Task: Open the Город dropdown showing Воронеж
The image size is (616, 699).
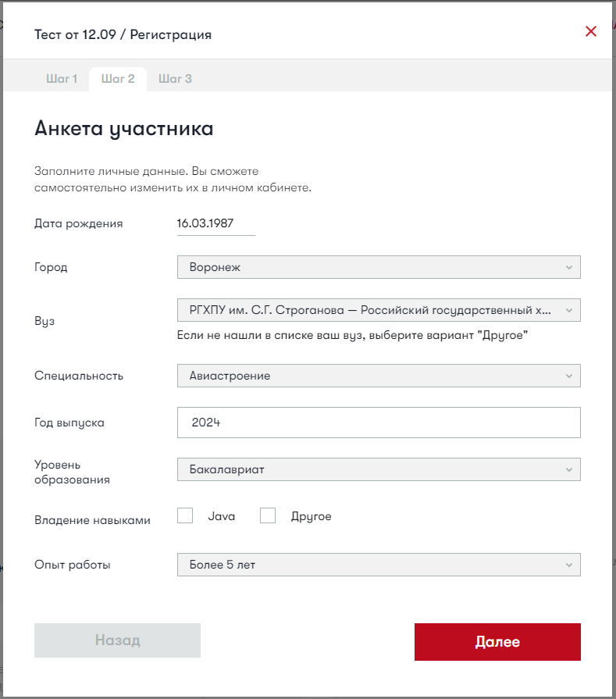Action: tap(379, 267)
